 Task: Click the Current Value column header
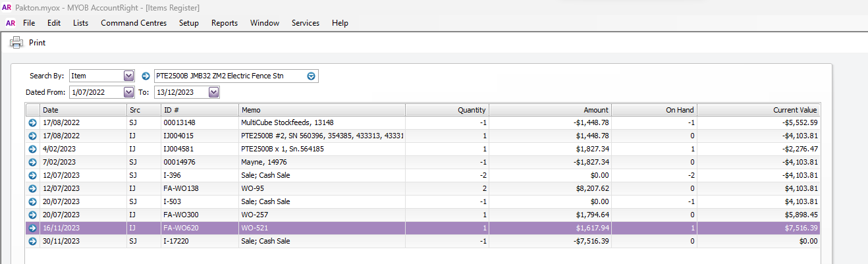(759, 110)
